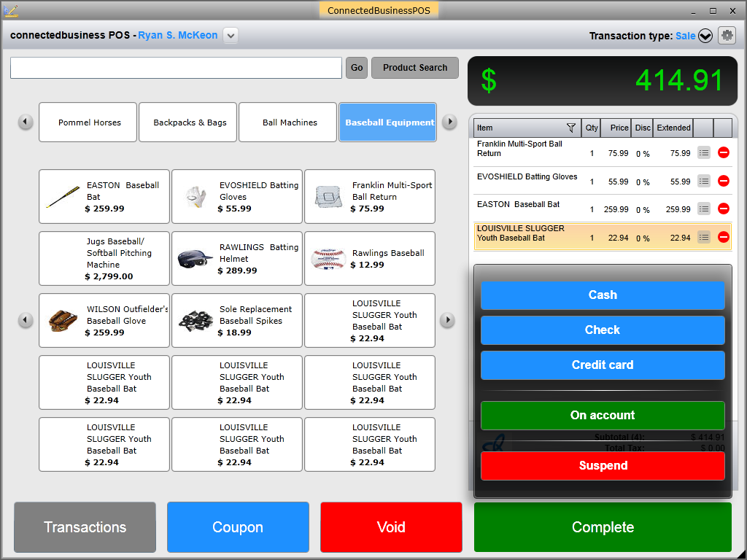Screen dimensions: 747x560
Task: Add RAWLINGS Batting Helmet product
Action: [x=237, y=259]
